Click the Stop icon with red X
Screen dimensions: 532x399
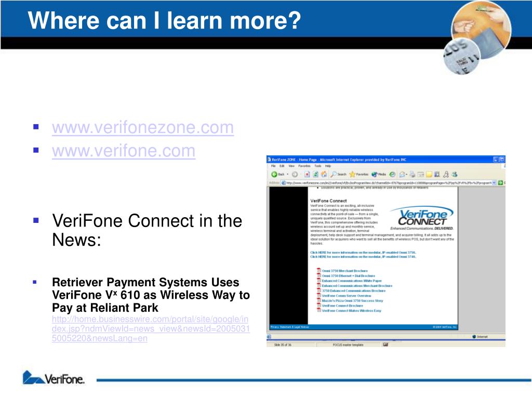[307, 175]
